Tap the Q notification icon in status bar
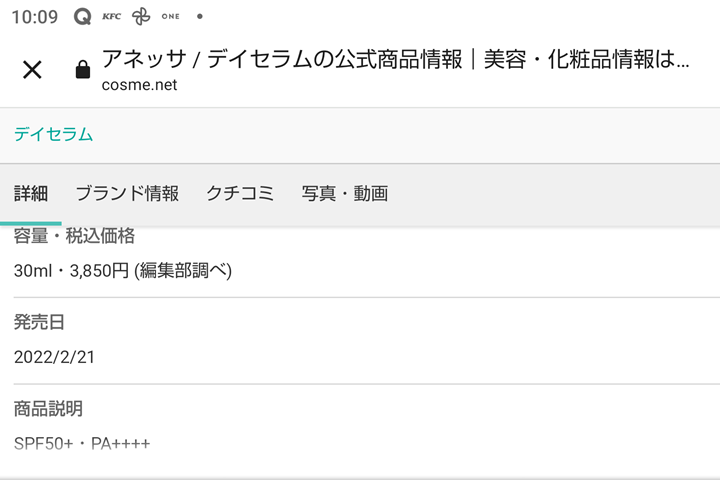 pyautogui.click(x=83, y=17)
